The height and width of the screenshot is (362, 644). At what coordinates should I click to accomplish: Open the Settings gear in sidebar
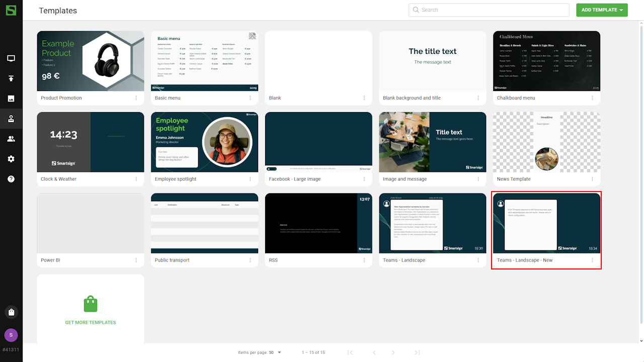coord(11,159)
